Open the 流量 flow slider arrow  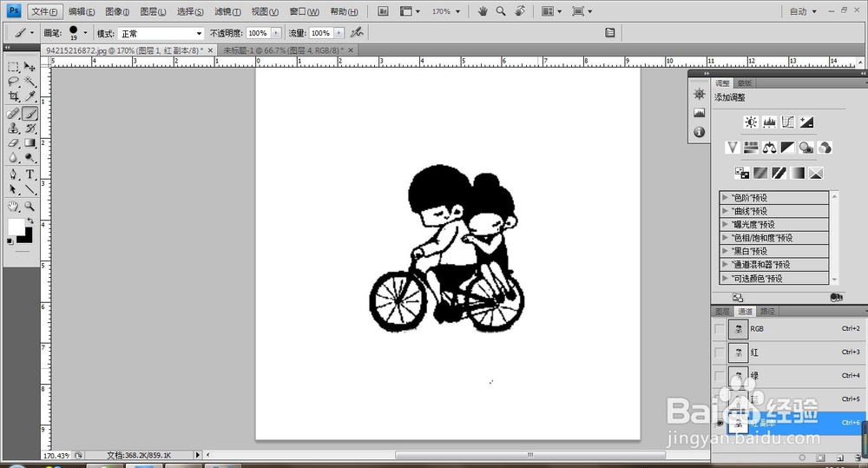click(x=339, y=33)
